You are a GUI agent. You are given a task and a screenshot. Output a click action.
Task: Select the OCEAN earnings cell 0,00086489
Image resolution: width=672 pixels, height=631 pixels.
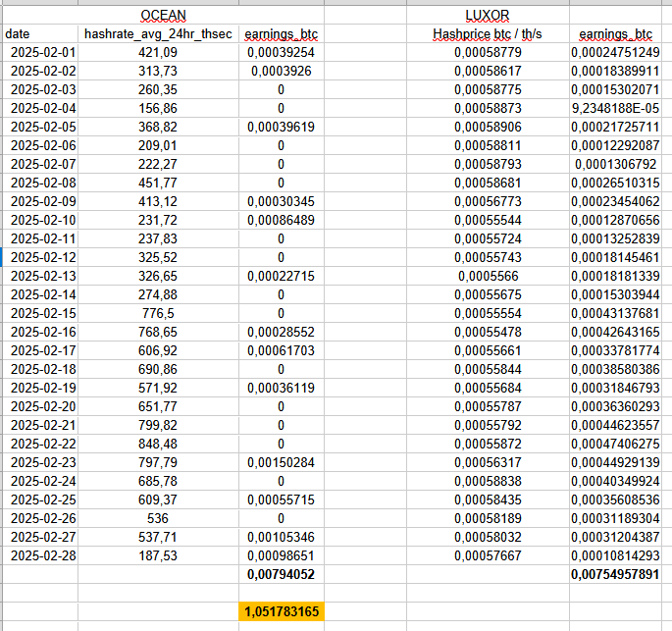pos(281,220)
